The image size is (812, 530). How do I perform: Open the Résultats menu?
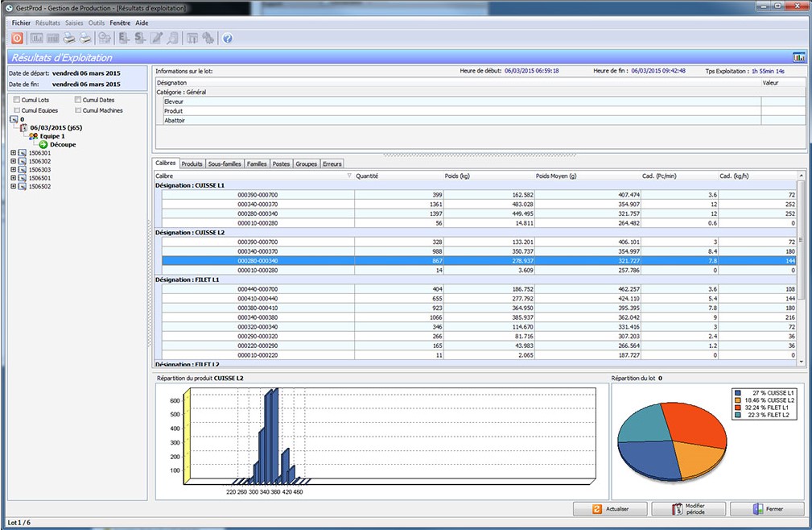[x=47, y=23]
